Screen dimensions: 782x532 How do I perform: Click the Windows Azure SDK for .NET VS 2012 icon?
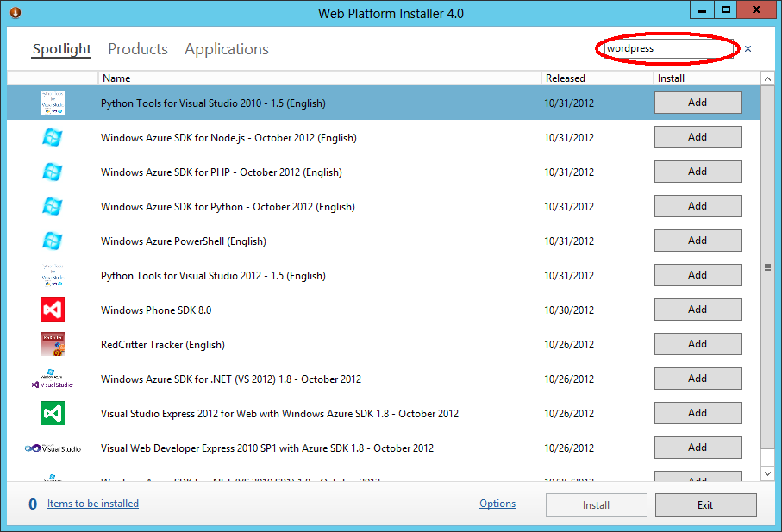53,379
